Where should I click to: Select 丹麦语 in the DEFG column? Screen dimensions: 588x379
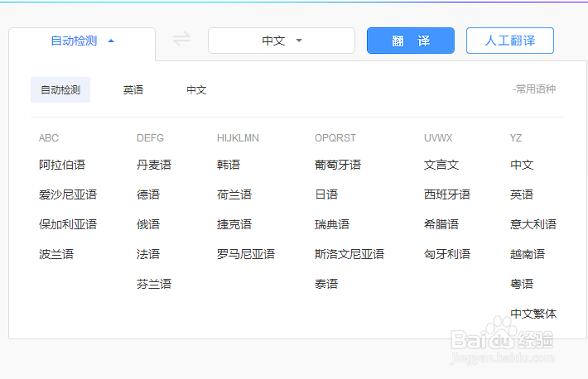coord(154,165)
